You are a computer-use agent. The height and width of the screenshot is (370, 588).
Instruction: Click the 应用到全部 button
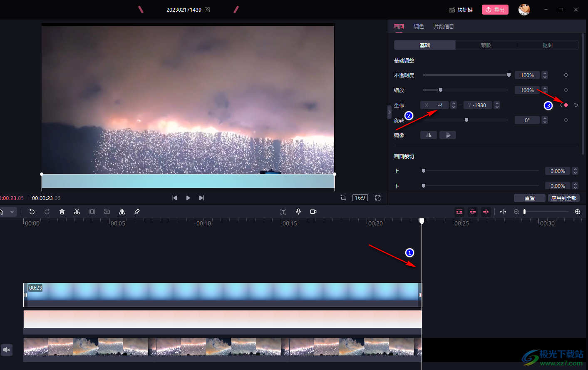(x=564, y=198)
